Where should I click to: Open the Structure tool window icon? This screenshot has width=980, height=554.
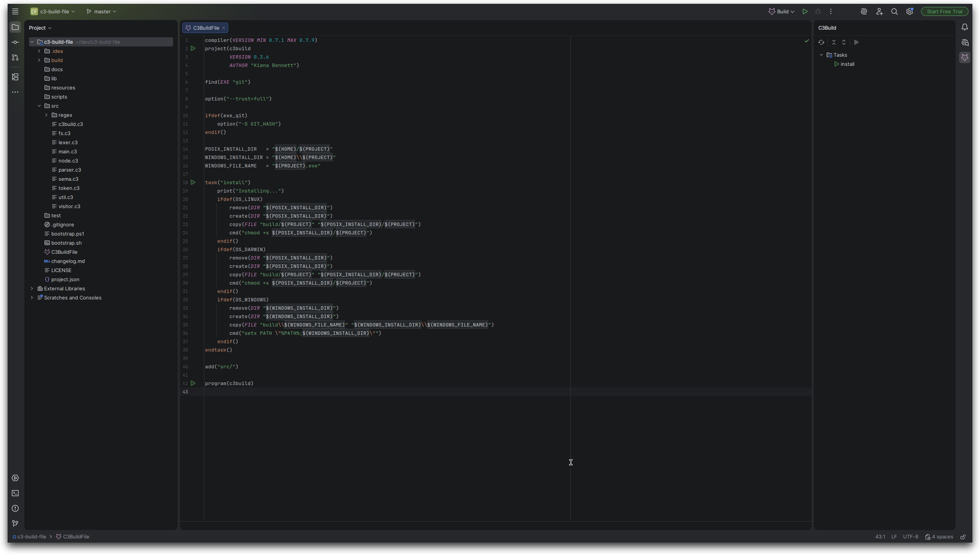(15, 77)
